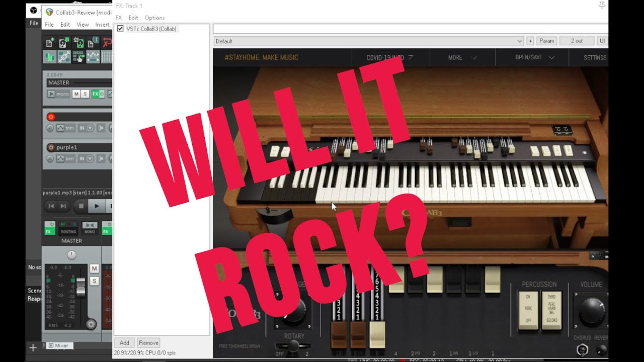
Task: Click the OBS logo icon in title bar
Action: [x=33, y=10]
